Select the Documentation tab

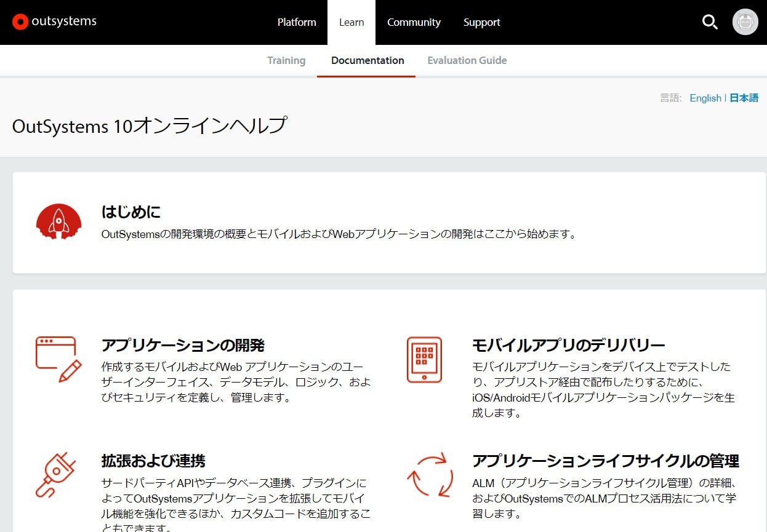click(367, 60)
